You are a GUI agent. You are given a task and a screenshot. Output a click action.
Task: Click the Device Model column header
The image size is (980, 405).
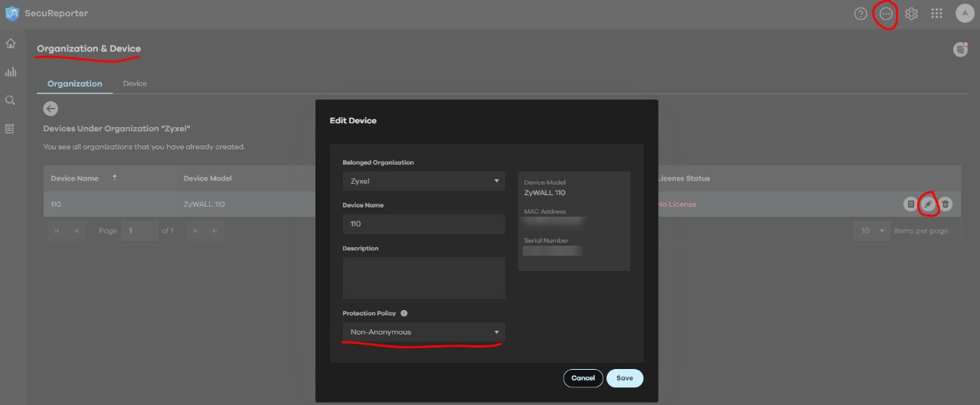coord(207,178)
